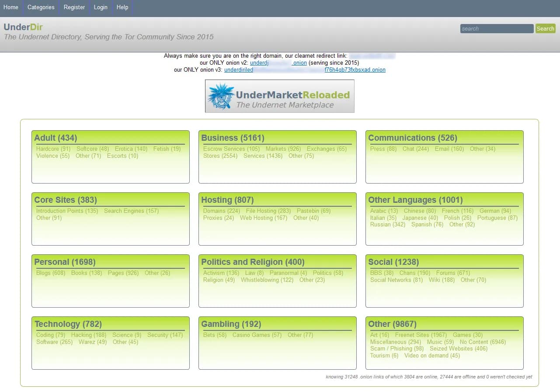Select Security (147) subcategory
This screenshot has width=560, height=392.
pyautogui.click(x=165, y=335)
